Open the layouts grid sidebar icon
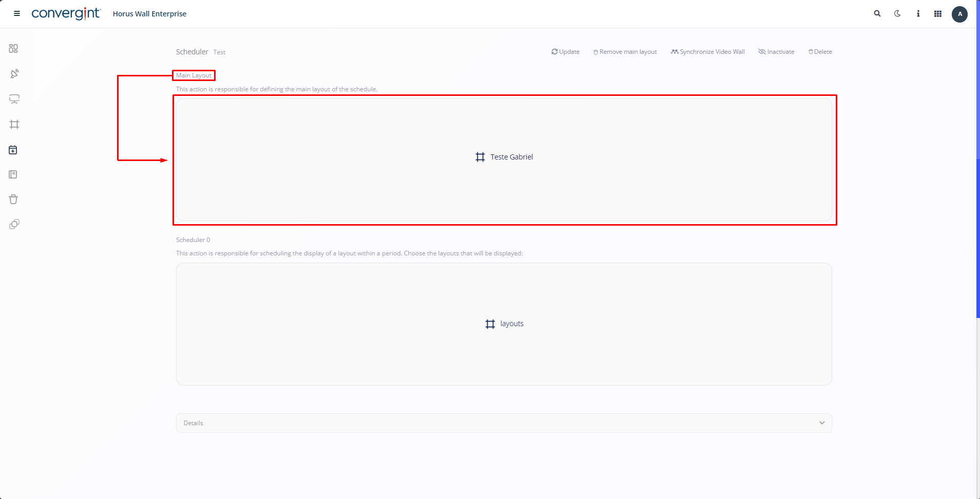The width and height of the screenshot is (980, 499). pyautogui.click(x=14, y=124)
